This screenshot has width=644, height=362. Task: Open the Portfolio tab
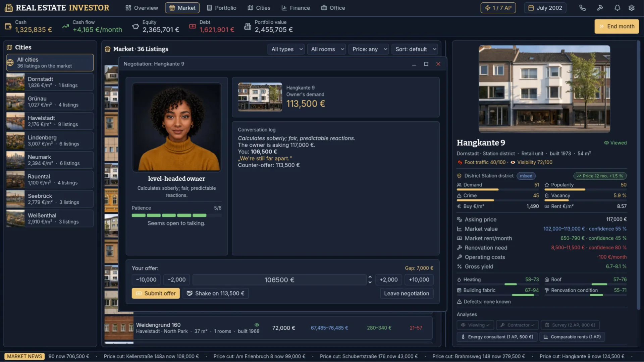tap(221, 8)
